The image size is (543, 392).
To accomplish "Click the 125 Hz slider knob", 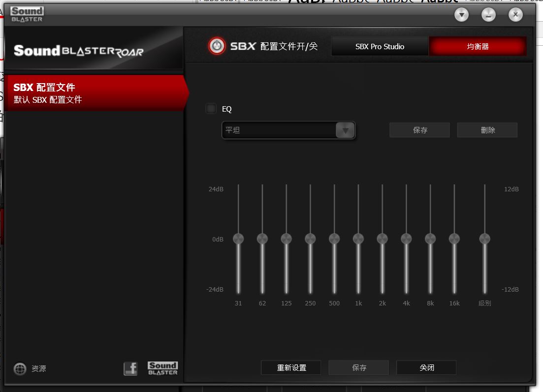I will (x=287, y=239).
